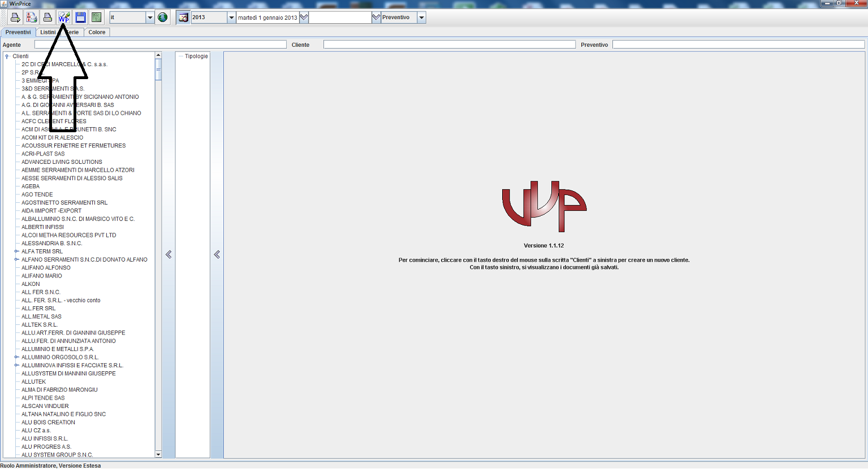Select client ADVANCED LIVING SOLUTIONS
This screenshot has width=868, height=469.
click(x=62, y=162)
